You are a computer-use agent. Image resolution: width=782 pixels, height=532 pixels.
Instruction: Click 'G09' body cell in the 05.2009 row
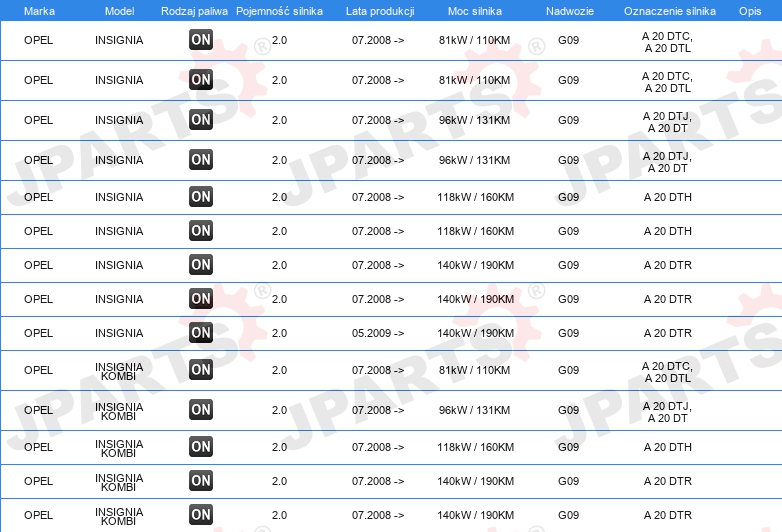click(x=568, y=333)
